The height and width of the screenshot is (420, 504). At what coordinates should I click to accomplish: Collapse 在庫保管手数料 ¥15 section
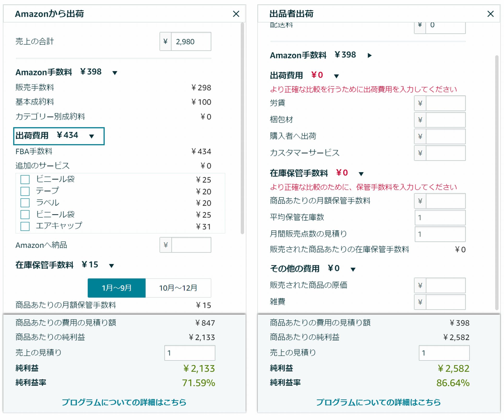[x=111, y=266]
